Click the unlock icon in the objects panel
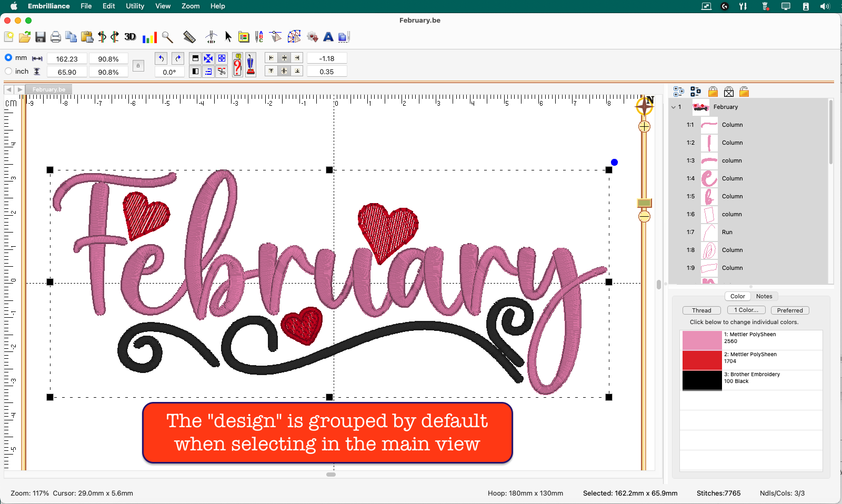This screenshot has width=842, height=504. pyautogui.click(x=744, y=92)
